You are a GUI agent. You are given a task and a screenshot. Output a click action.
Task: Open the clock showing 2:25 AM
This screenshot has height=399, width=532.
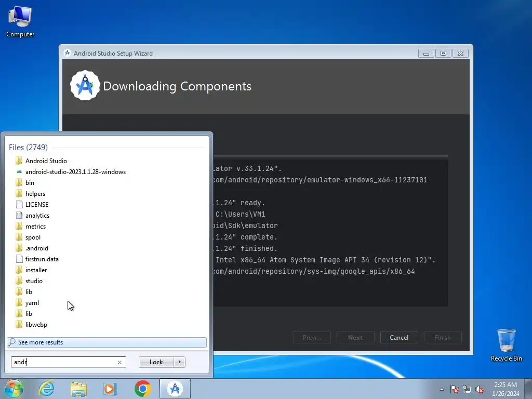tap(506, 389)
